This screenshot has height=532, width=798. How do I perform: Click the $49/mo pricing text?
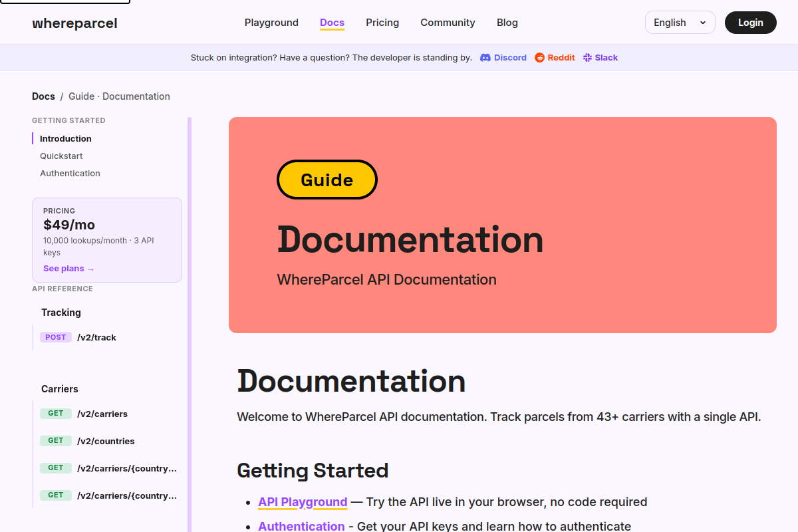coord(69,225)
